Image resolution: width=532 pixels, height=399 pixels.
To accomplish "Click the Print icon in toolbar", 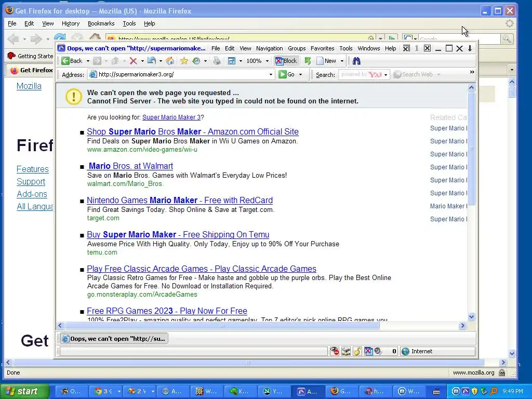I will (217, 61).
